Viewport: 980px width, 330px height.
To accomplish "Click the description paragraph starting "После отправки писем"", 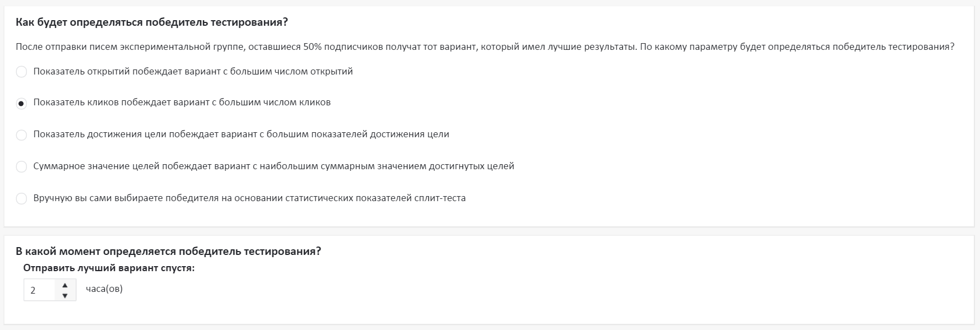I will [x=336, y=47].
